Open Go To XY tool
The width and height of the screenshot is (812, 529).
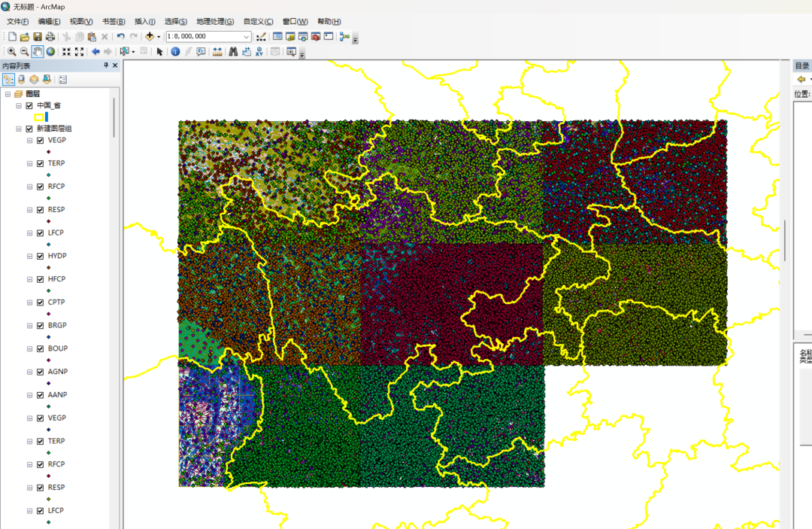(259, 51)
